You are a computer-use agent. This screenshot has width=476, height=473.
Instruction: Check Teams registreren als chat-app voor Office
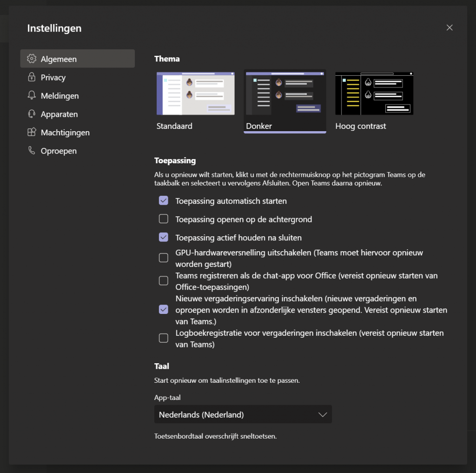[x=164, y=281]
